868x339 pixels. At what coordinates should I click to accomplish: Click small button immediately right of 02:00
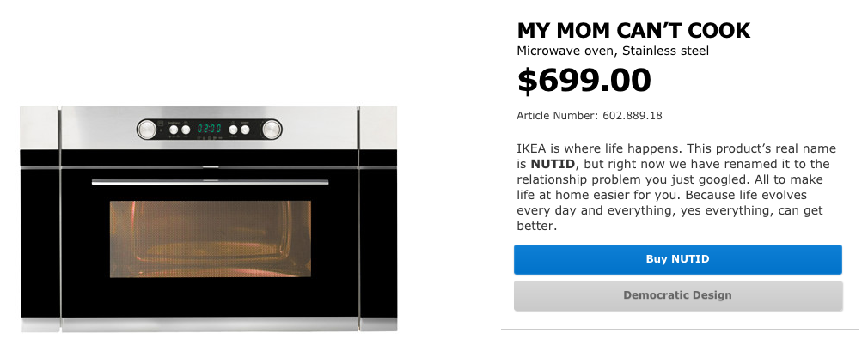tap(233, 130)
